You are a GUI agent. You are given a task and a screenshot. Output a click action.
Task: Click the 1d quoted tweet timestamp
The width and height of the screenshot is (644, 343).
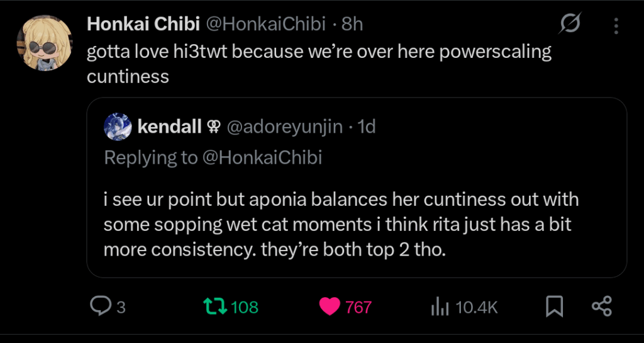coord(366,127)
